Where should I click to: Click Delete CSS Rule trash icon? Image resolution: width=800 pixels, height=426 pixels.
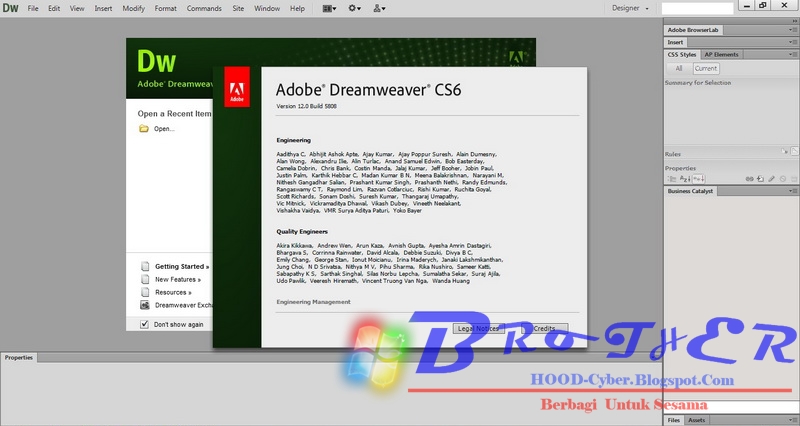point(794,179)
